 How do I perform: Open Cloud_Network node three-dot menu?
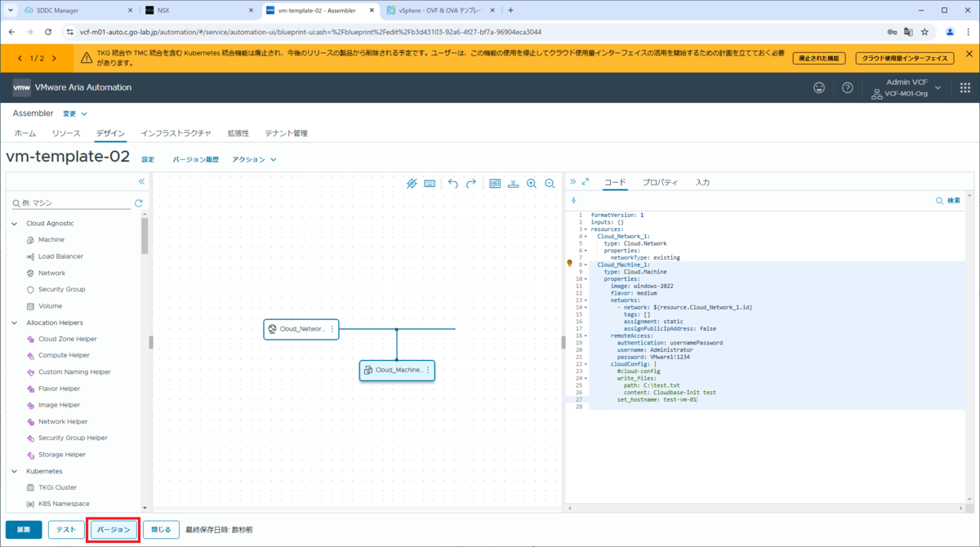[x=332, y=329]
